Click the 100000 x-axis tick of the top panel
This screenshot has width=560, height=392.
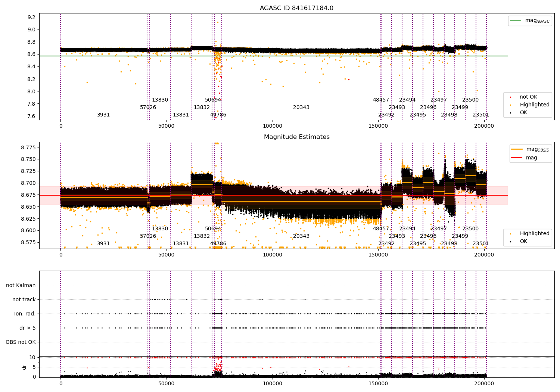pos(273,126)
